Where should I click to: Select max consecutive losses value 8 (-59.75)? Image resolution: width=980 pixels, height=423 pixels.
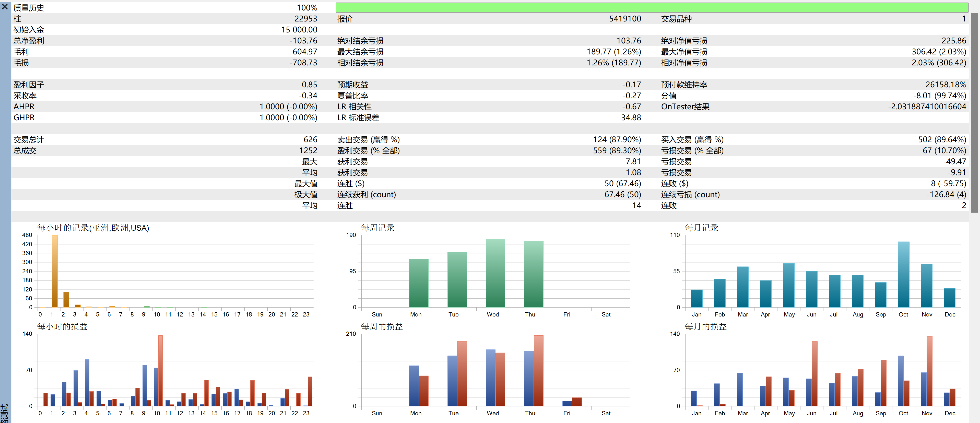[x=948, y=184]
